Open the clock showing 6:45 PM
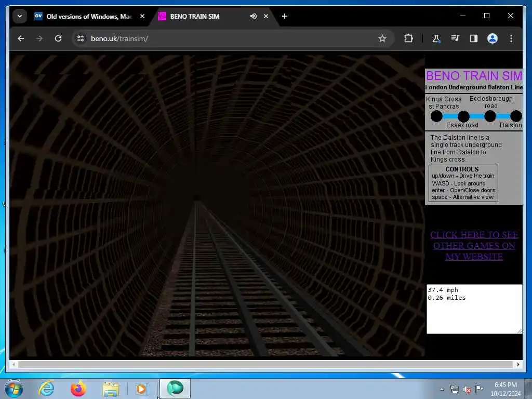The height and width of the screenshot is (399, 532). pyautogui.click(x=506, y=389)
